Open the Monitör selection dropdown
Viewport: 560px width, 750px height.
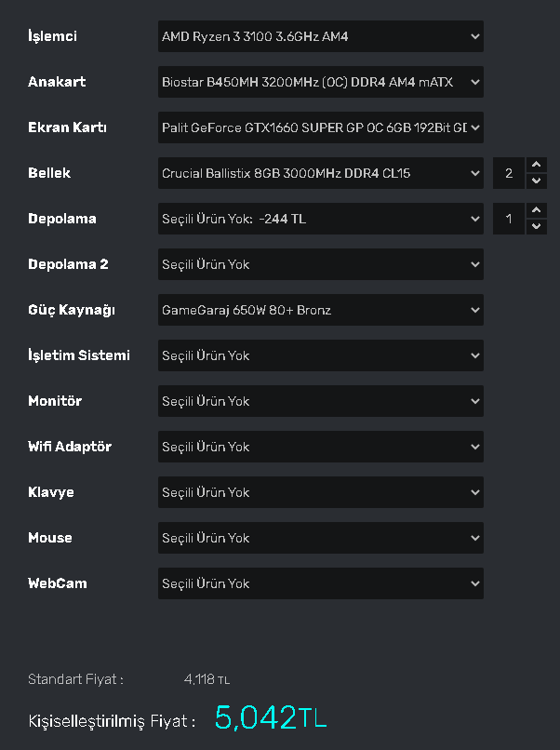click(320, 401)
